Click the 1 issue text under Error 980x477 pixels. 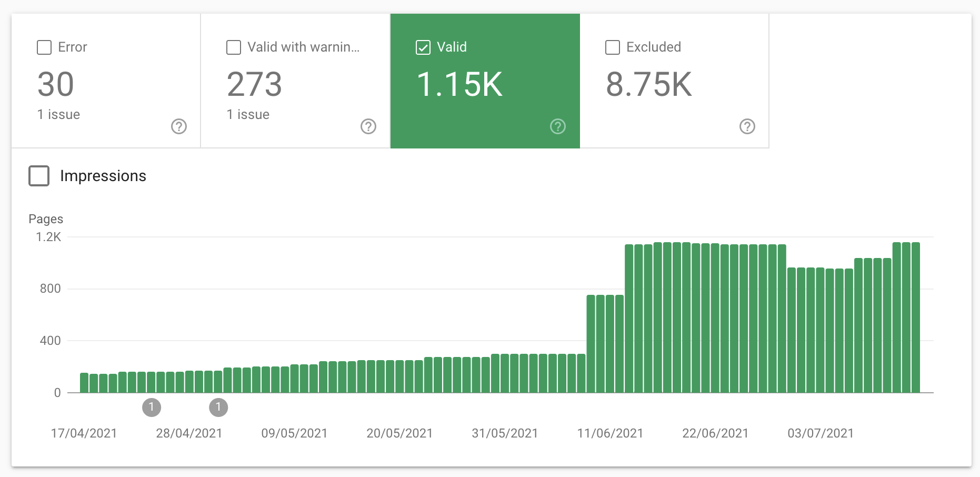[58, 114]
